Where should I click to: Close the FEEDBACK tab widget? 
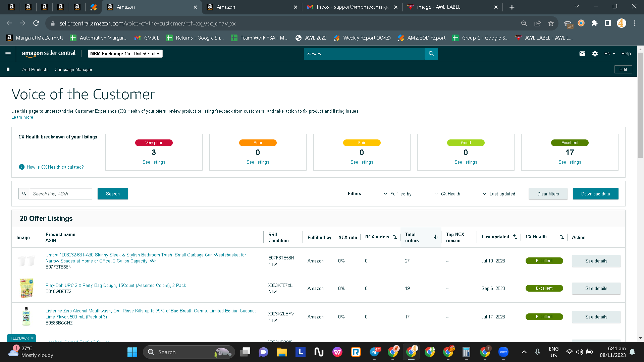[x=32, y=338]
